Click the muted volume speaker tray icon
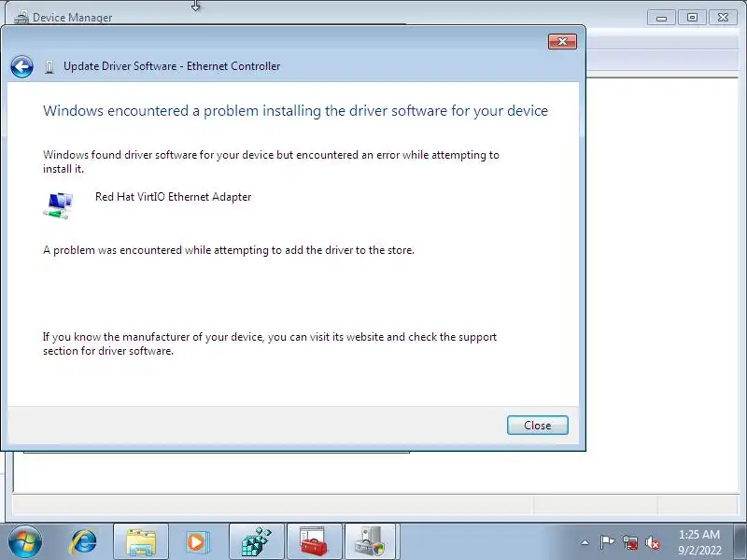 [652, 542]
